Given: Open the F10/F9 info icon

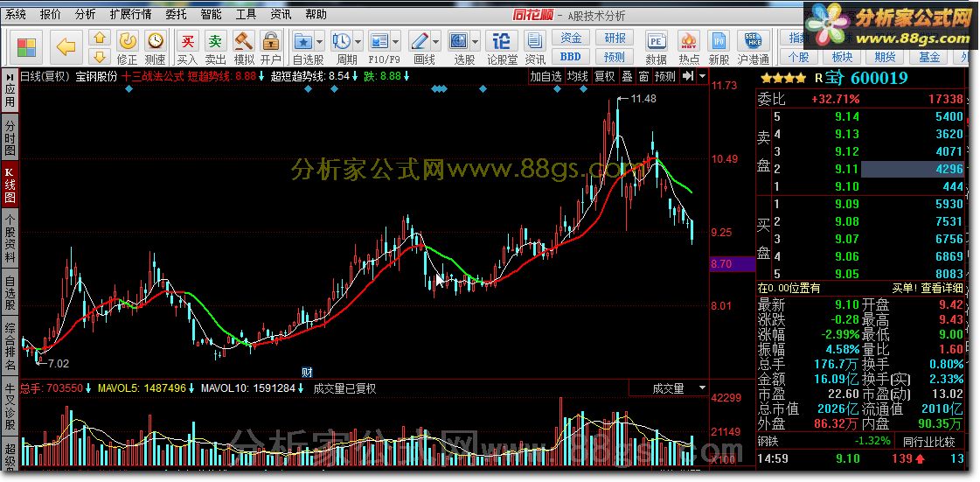Looking at the screenshot, I should [x=379, y=42].
